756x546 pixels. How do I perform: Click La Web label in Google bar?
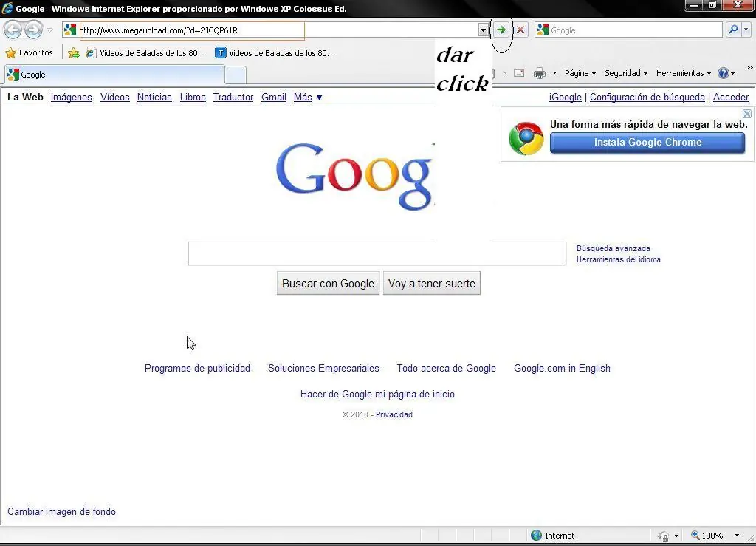[26, 97]
